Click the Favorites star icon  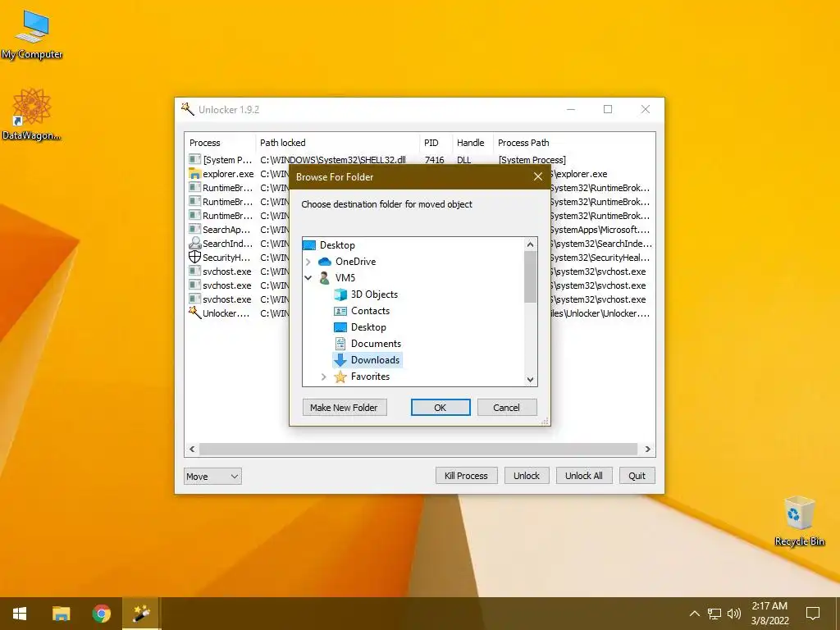point(340,377)
